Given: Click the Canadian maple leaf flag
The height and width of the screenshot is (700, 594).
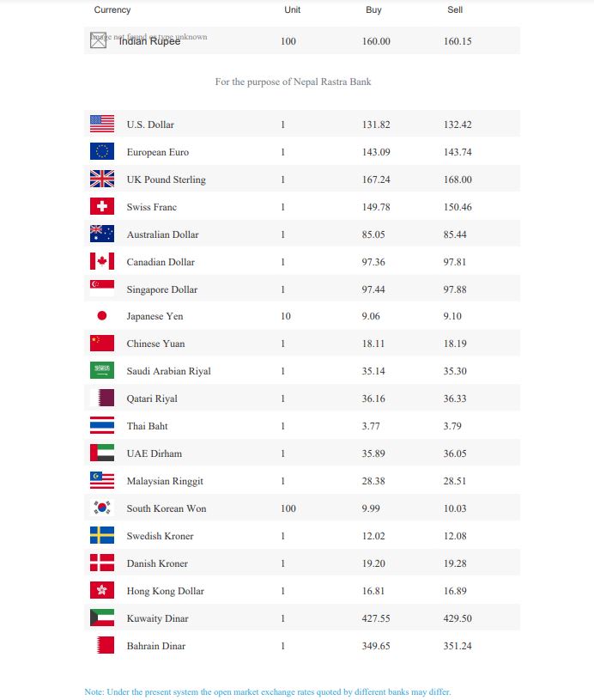Looking at the screenshot, I should [x=102, y=261].
